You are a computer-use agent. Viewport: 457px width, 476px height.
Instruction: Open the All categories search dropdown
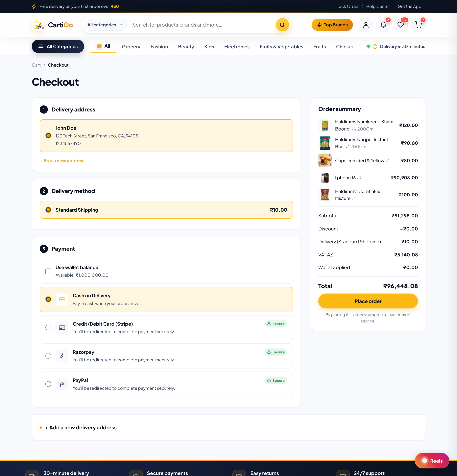coord(106,25)
